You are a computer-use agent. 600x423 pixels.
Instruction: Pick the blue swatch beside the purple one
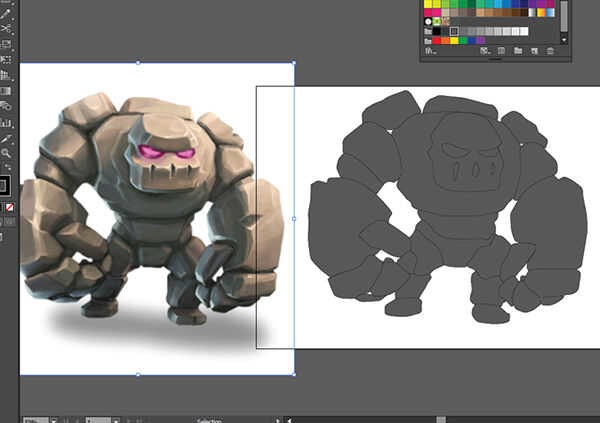[x=471, y=41]
